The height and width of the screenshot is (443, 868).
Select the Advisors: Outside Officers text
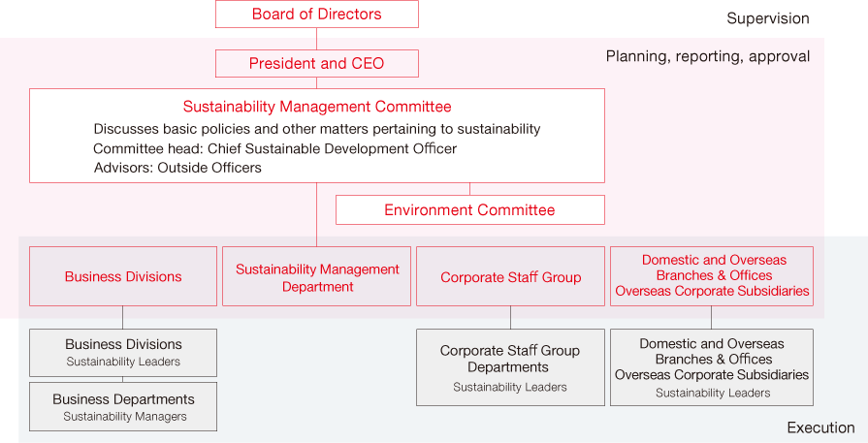click(x=177, y=168)
